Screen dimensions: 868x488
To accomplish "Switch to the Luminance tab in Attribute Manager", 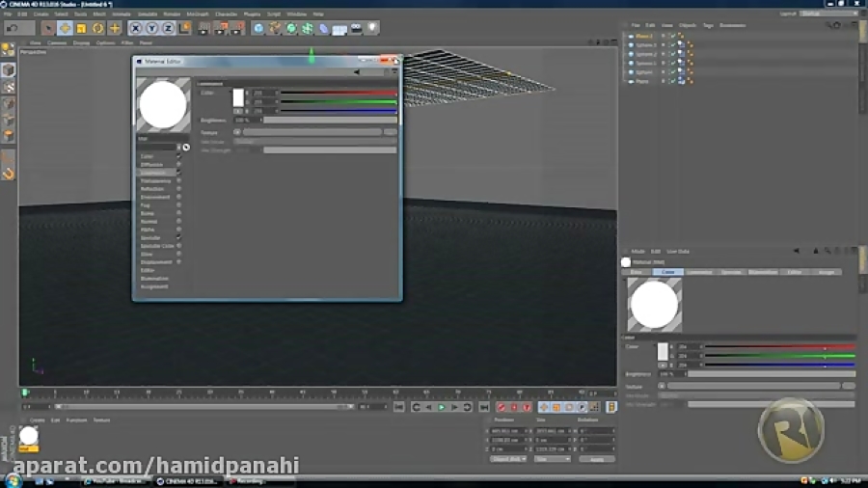I will coord(700,272).
